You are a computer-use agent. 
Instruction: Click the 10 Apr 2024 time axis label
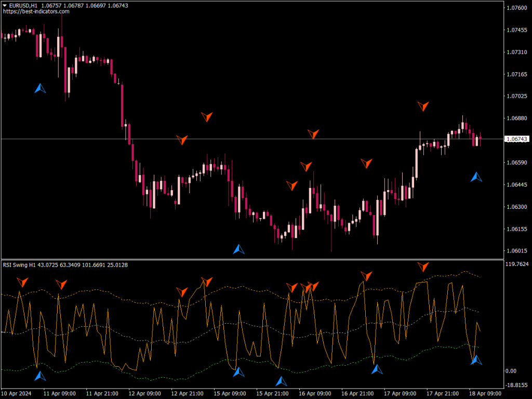[x=16, y=394]
